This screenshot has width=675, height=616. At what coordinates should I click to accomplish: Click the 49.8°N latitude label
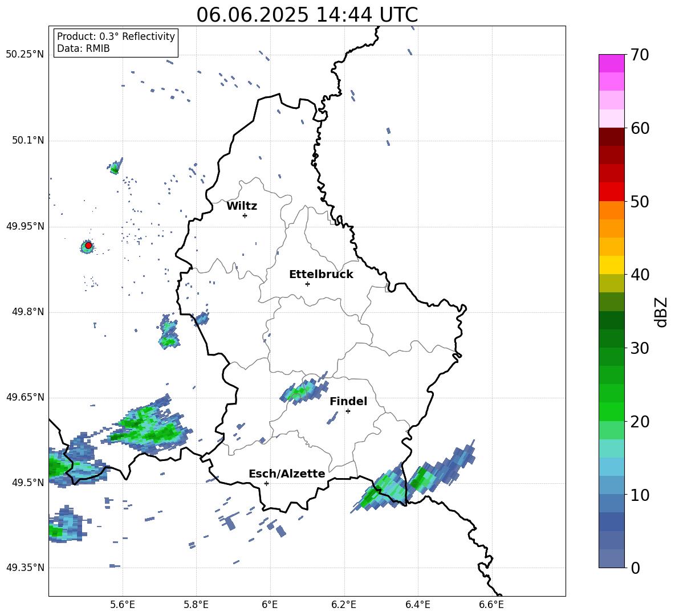click(28, 312)
